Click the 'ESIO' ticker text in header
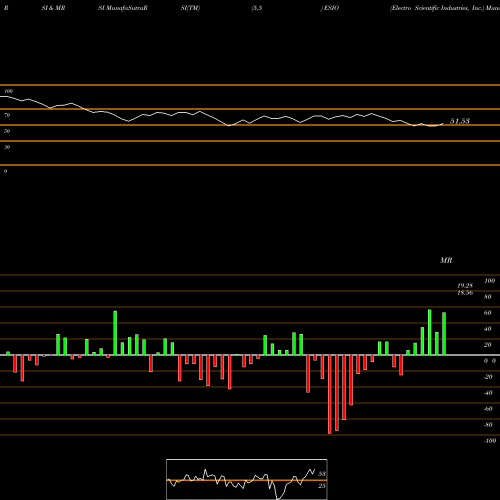The height and width of the screenshot is (500, 500). click(x=331, y=8)
